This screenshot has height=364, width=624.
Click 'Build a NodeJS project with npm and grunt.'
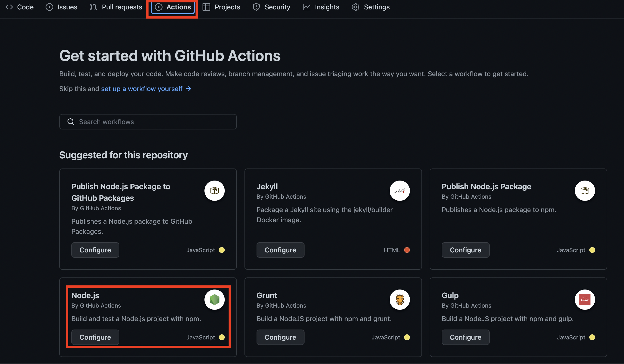pos(324,318)
